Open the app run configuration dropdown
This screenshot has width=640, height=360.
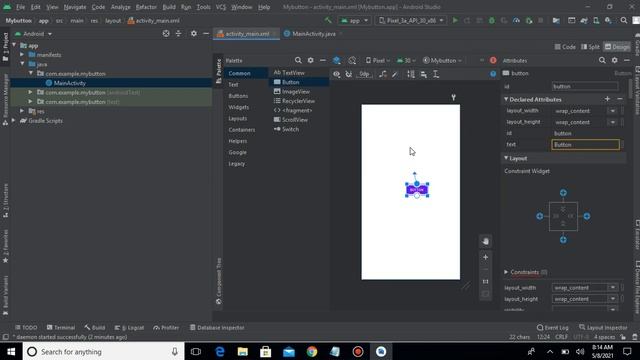[x=354, y=20]
